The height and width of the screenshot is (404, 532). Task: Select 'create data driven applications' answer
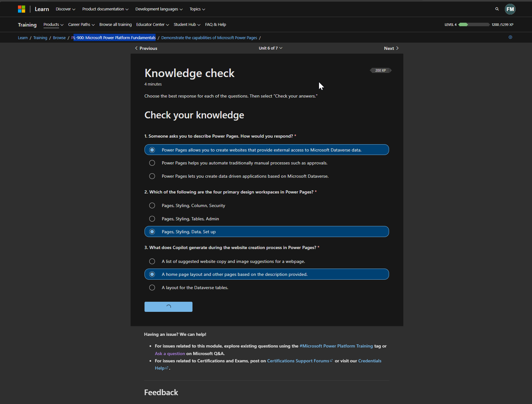[267, 176]
